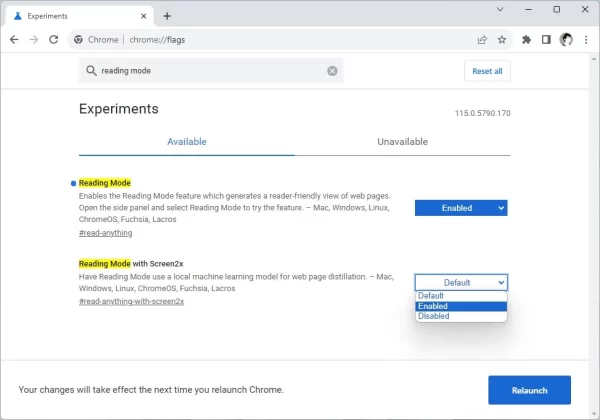Open the Reading Mode Enabled dropdown

pos(461,208)
